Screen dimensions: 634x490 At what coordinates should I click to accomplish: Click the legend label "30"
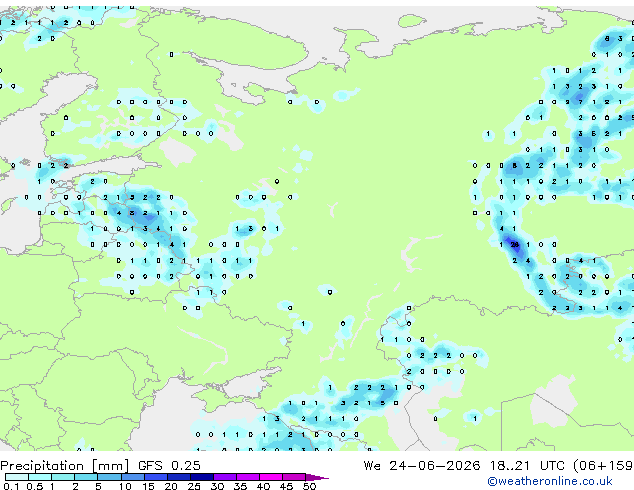coord(217,486)
